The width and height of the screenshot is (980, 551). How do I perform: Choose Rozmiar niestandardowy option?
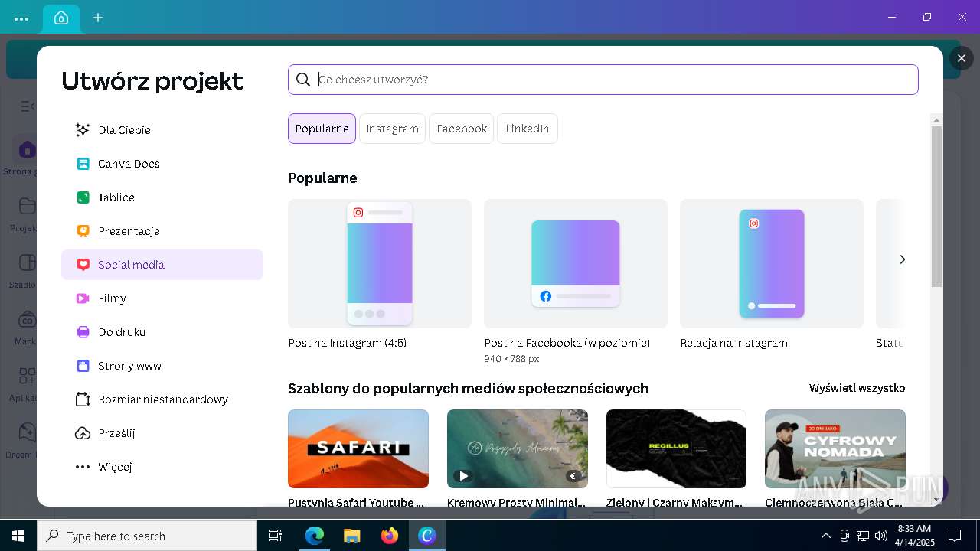coord(162,399)
